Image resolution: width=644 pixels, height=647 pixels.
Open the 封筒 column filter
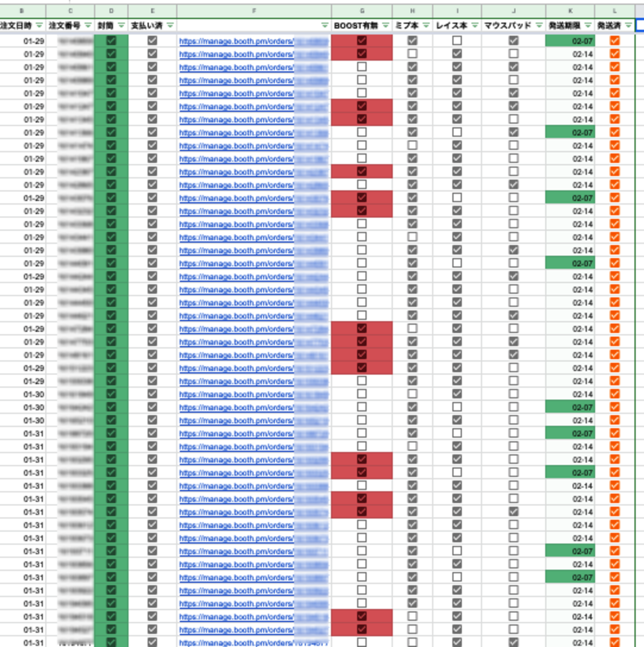click(x=121, y=25)
